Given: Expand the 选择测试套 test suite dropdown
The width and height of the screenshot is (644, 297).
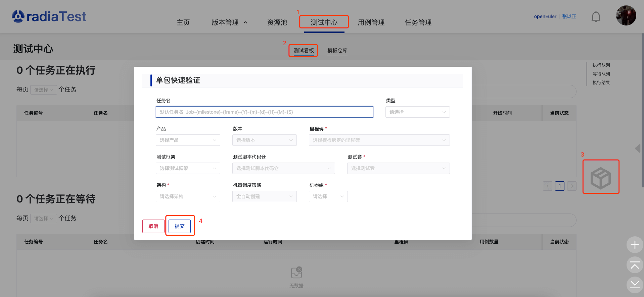Looking at the screenshot, I should click(398, 168).
